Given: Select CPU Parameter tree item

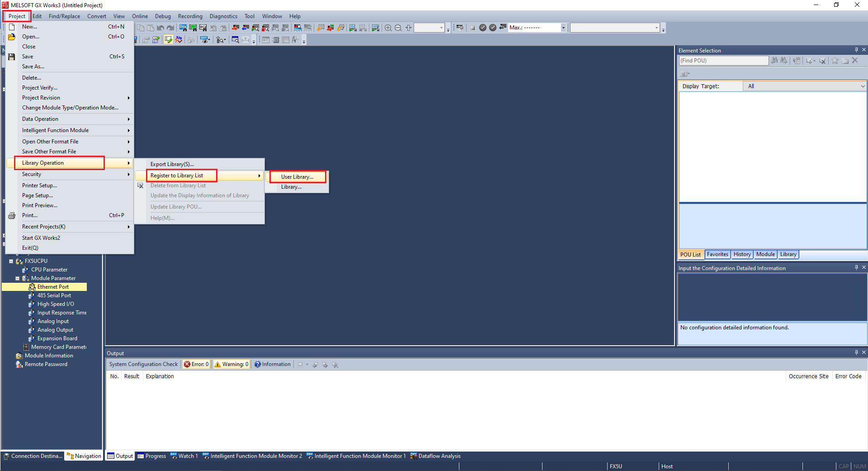Looking at the screenshot, I should (49, 270).
